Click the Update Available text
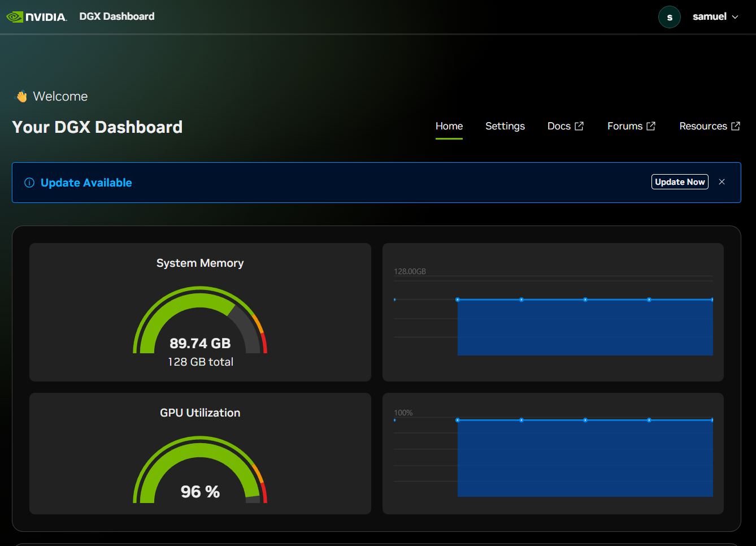The height and width of the screenshot is (546, 756). (x=86, y=183)
